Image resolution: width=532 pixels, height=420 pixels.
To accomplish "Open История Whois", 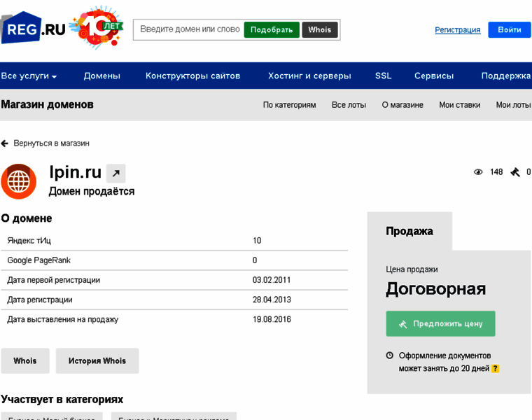I will click(x=97, y=361).
